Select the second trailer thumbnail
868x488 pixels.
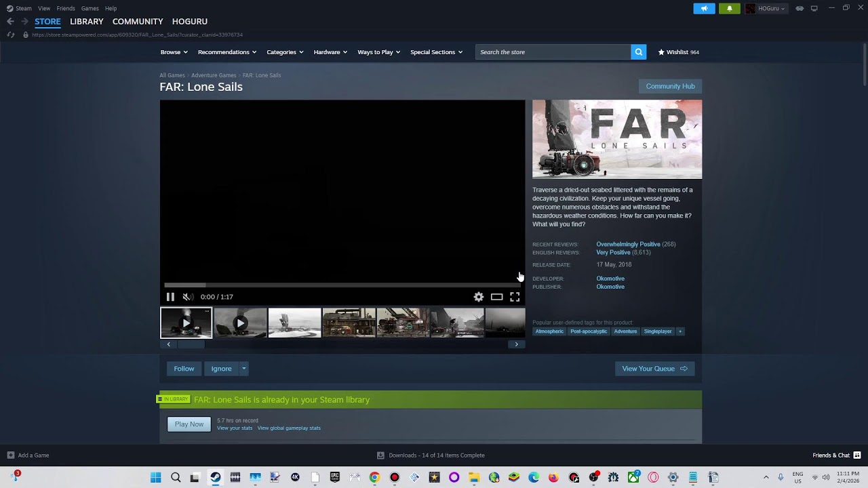pyautogui.click(x=240, y=323)
